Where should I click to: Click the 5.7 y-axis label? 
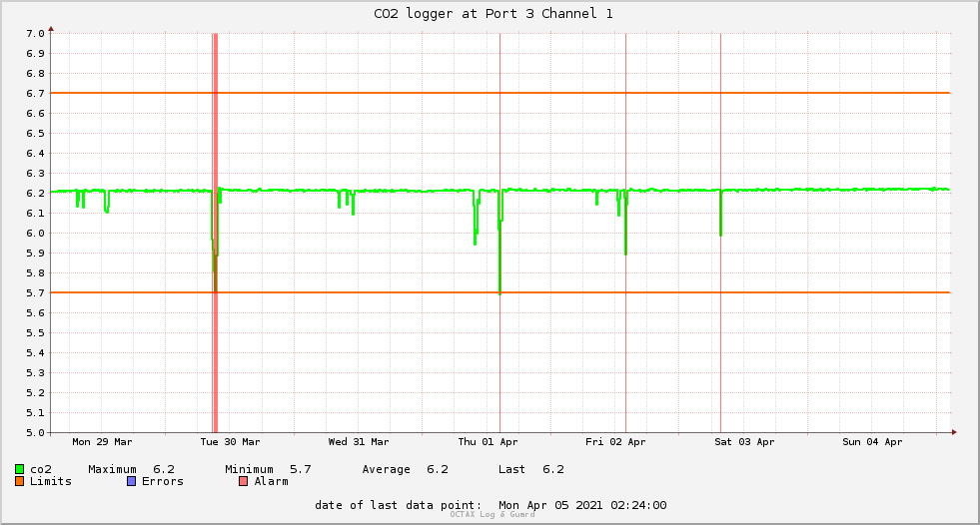35,293
